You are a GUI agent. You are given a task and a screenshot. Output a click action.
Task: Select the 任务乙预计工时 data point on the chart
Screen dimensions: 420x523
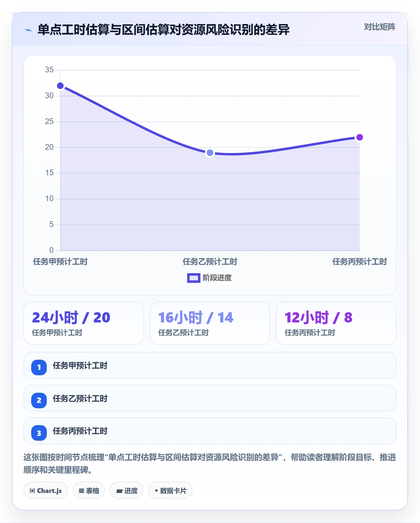210,153
